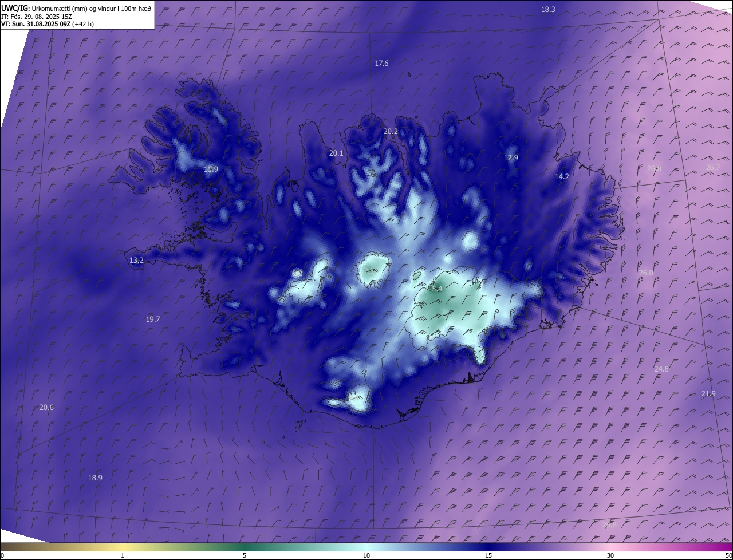
Task: Click the 12.9 value label on the map
Action: (511, 158)
